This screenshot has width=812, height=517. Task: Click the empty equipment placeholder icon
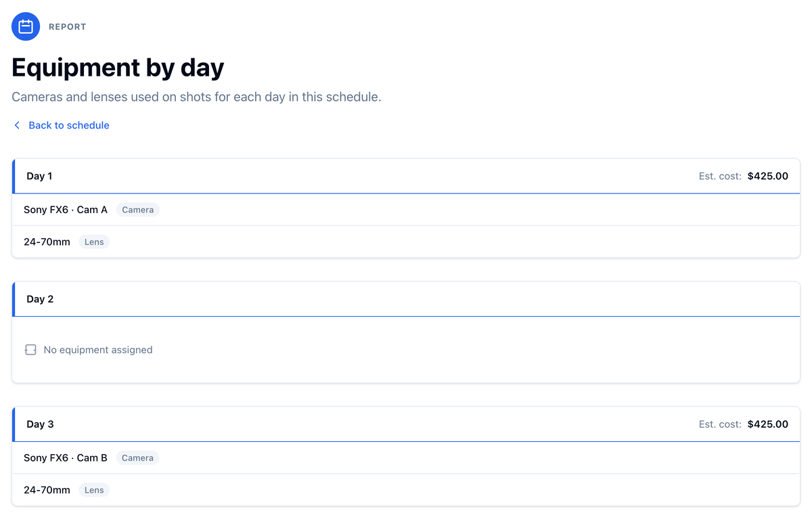click(x=30, y=350)
